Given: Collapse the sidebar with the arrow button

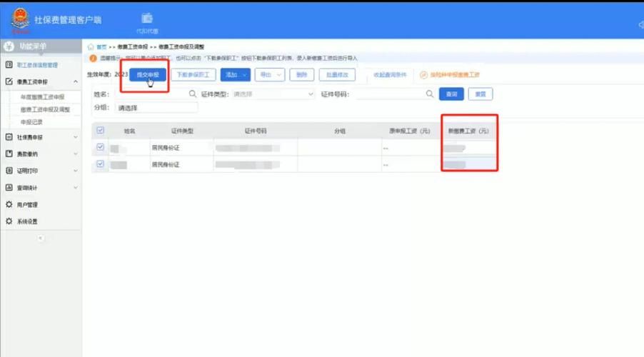Looking at the screenshot, I should pyautogui.click(x=40, y=238).
